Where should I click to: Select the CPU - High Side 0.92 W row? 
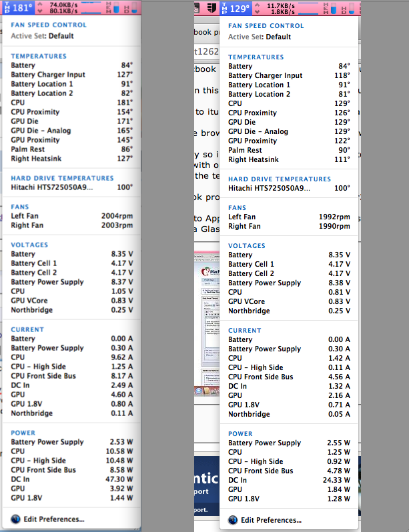click(x=289, y=461)
